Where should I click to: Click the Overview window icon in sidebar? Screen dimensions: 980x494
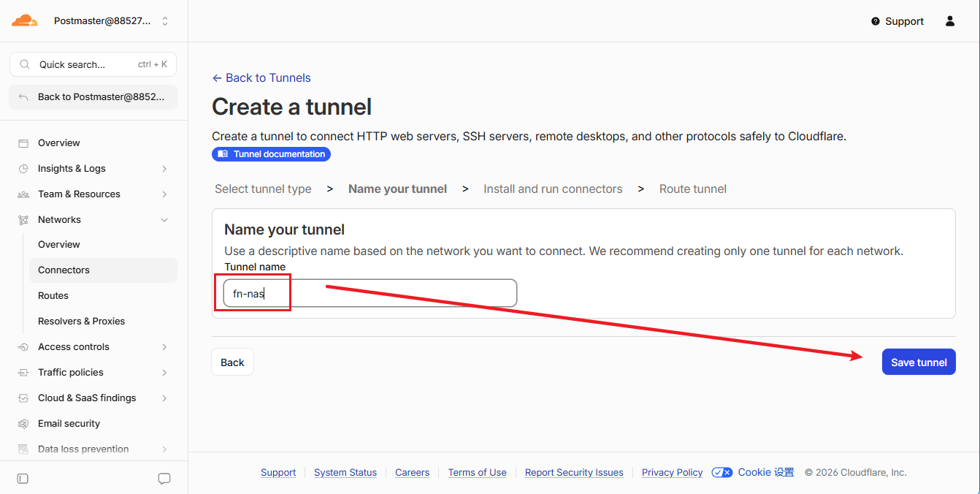23,142
